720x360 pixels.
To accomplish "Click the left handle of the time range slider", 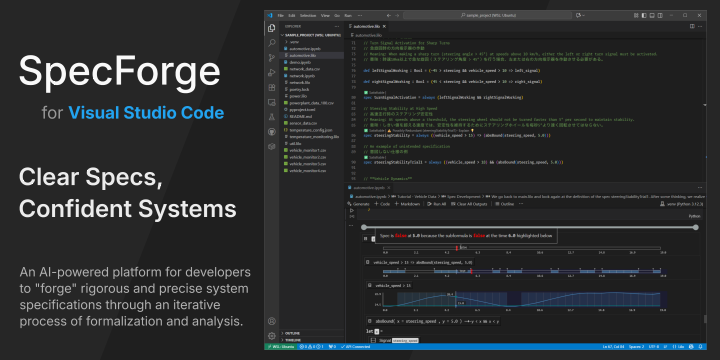I will pos(364,227).
